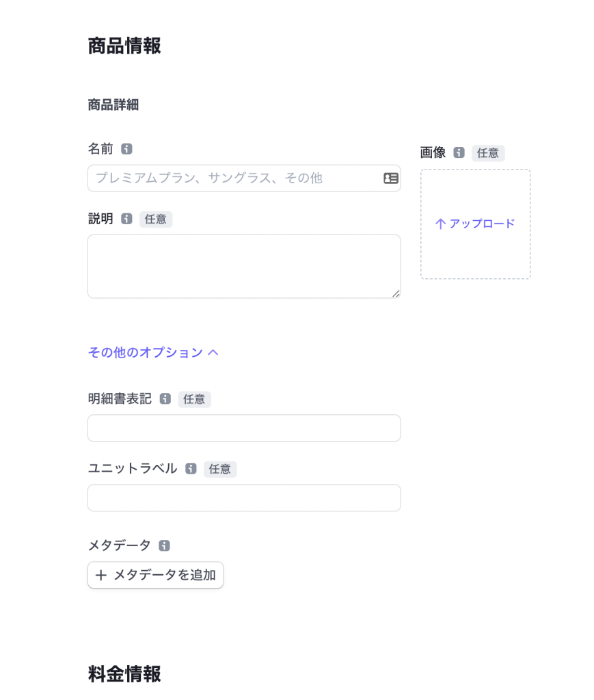Click the 説明 textarea resize handle

pyautogui.click(x=396, y=293)
